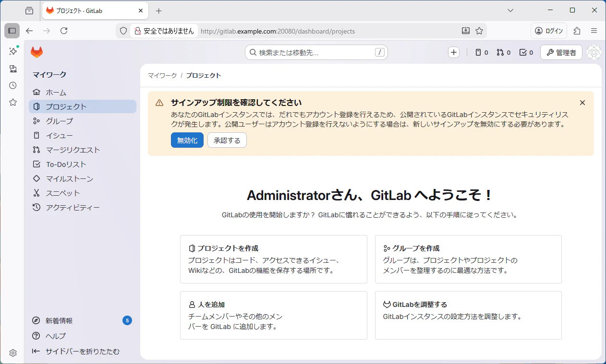Open synced tabs sidebar icon
Viewport: 606px width, 364px height.
[x=13, y=69]
